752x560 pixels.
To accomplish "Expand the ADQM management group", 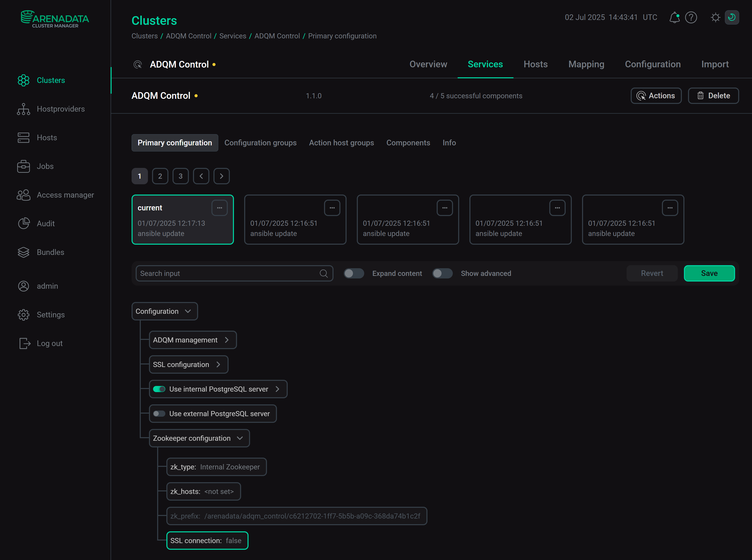I will point(227,340).
